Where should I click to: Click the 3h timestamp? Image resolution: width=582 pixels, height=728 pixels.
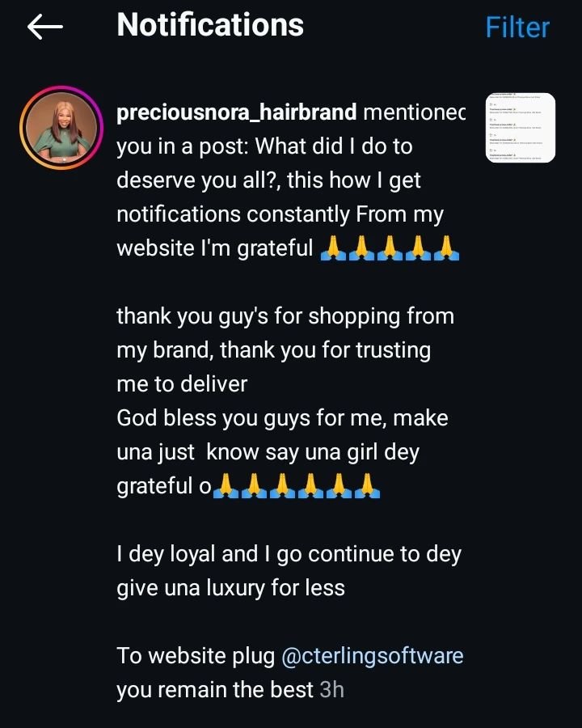point(331,690)
